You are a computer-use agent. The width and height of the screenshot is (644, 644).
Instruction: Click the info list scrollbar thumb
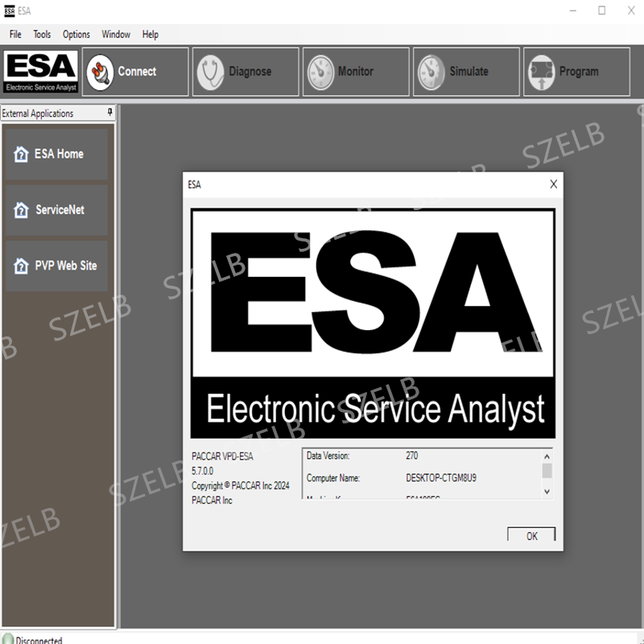coord(547,471)
